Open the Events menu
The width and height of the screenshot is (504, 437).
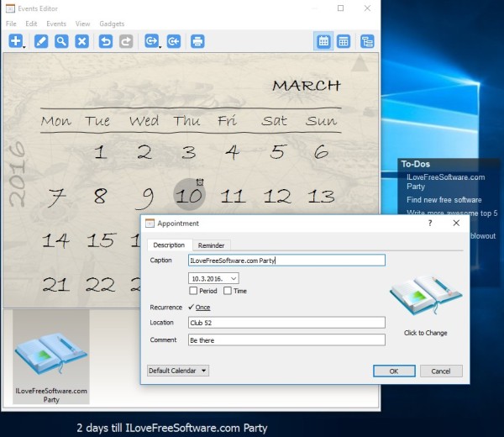[x=56, y=24]
